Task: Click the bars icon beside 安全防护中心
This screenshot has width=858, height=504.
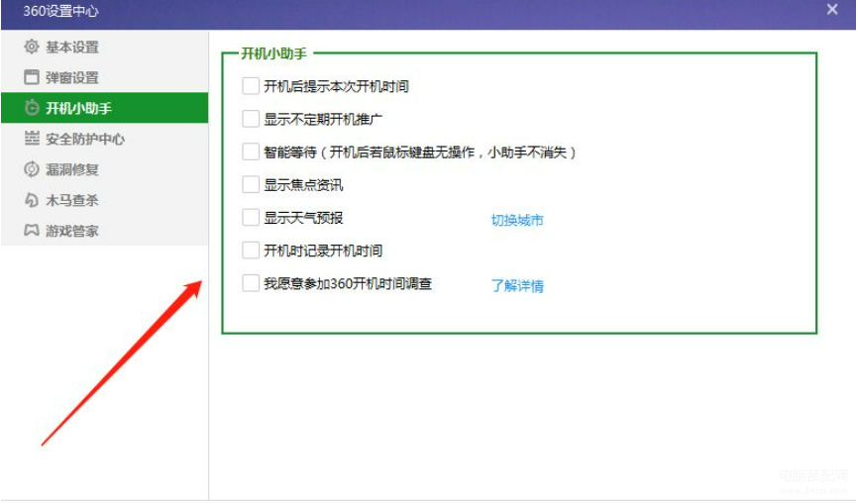Action: 32,139
